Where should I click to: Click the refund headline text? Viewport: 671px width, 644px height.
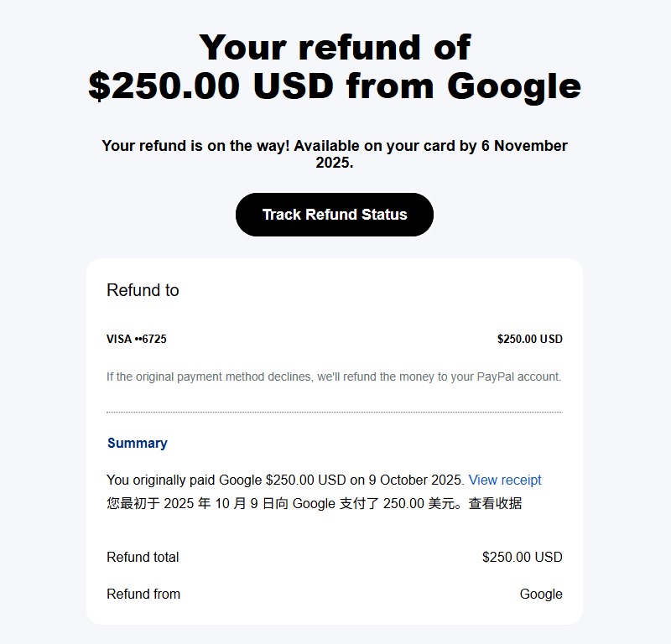[x=334, y=66]
